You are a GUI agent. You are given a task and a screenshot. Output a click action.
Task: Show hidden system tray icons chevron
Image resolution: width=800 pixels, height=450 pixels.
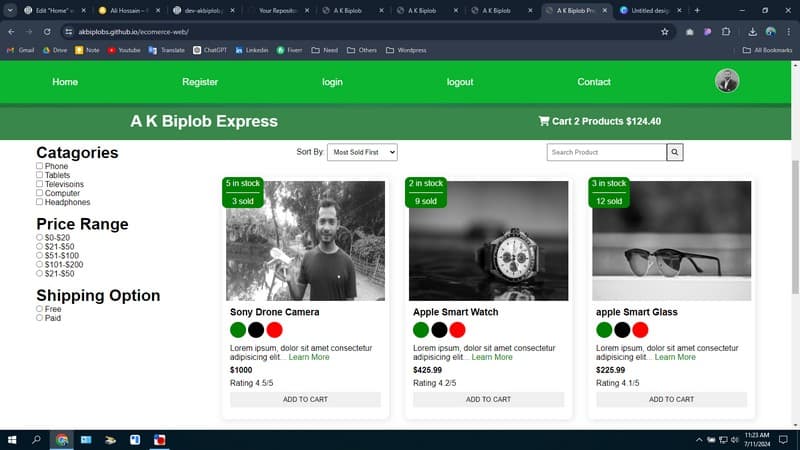(699, 440)
